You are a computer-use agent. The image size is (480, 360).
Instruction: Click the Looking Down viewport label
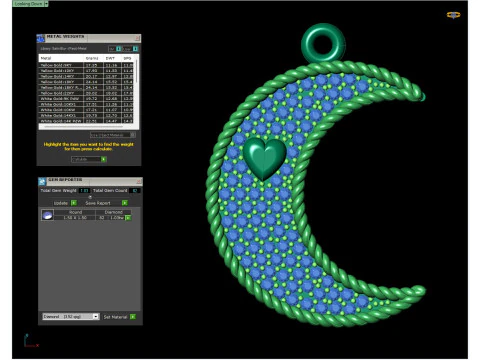point(28,4)
